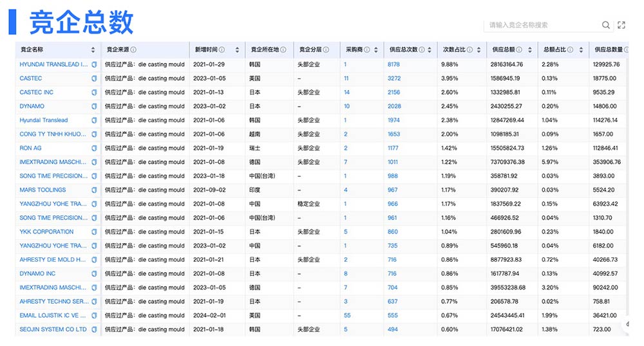Open supply count 8178 link
The width and height of the screenshot is (644, 346).
393,64
